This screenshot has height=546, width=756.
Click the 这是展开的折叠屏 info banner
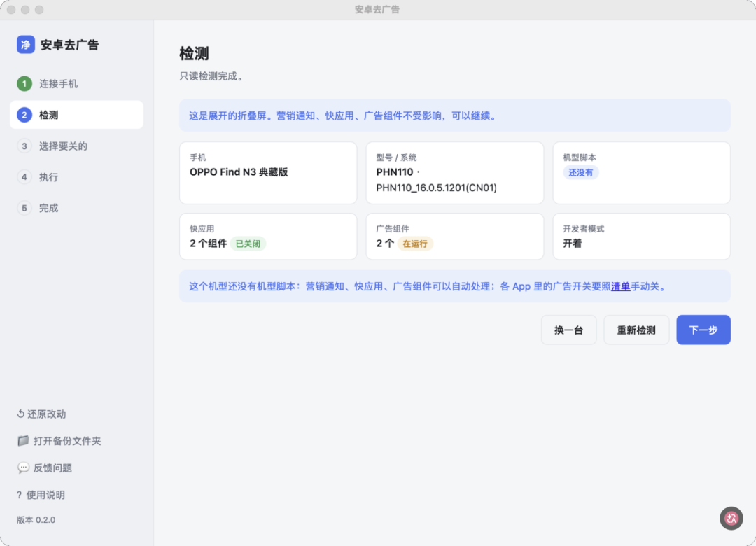[455, 115]
